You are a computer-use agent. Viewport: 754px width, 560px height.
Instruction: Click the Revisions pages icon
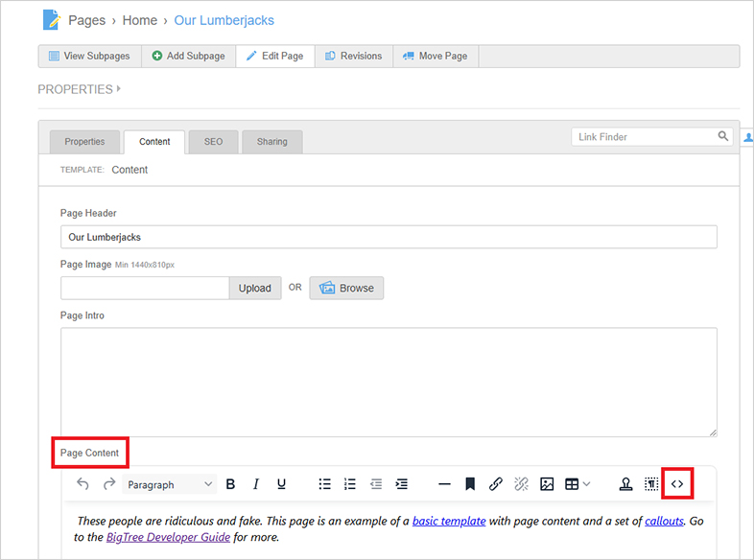click(330, 56)
